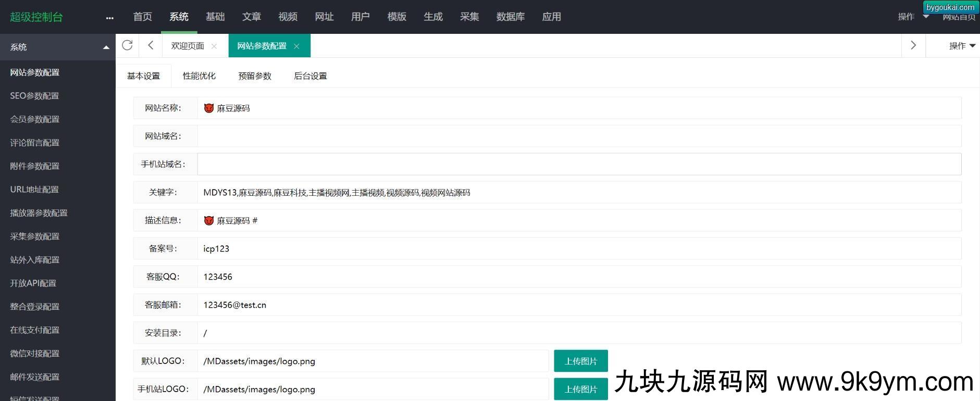Click the 手机站域名 input field
The height and width of the screenshot is (401, 980).
[578, 164]
